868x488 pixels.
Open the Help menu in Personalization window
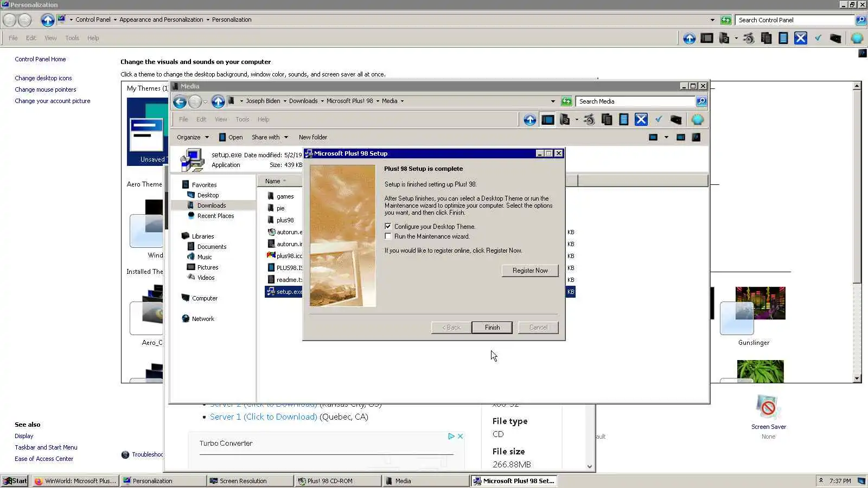(x=93, y=38)
